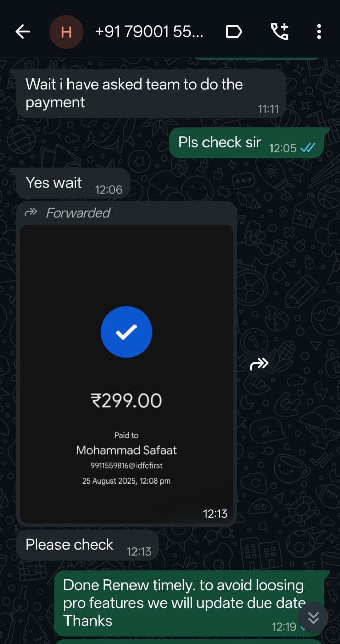This screenshot has width=340, height=644.
Task: Select the "Yes wait" message bubble
Action: coord(53,183)
